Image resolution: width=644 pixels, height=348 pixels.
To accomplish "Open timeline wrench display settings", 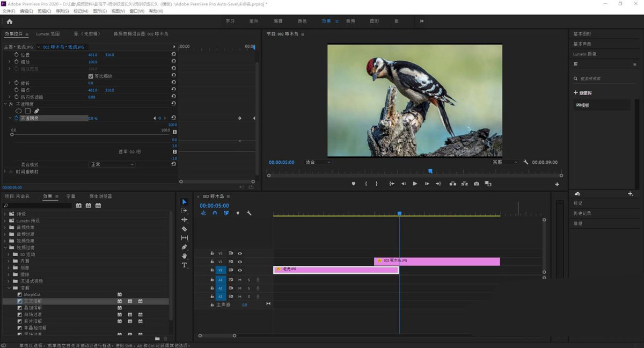I will (x=249, y=213).
